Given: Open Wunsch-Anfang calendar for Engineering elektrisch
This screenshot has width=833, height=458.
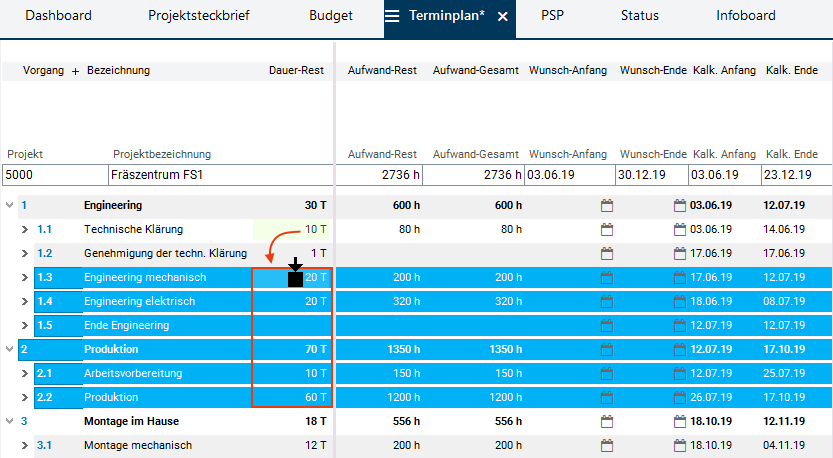Looking at the screenshot, I should pyautogui.click(x=606, y=302).
